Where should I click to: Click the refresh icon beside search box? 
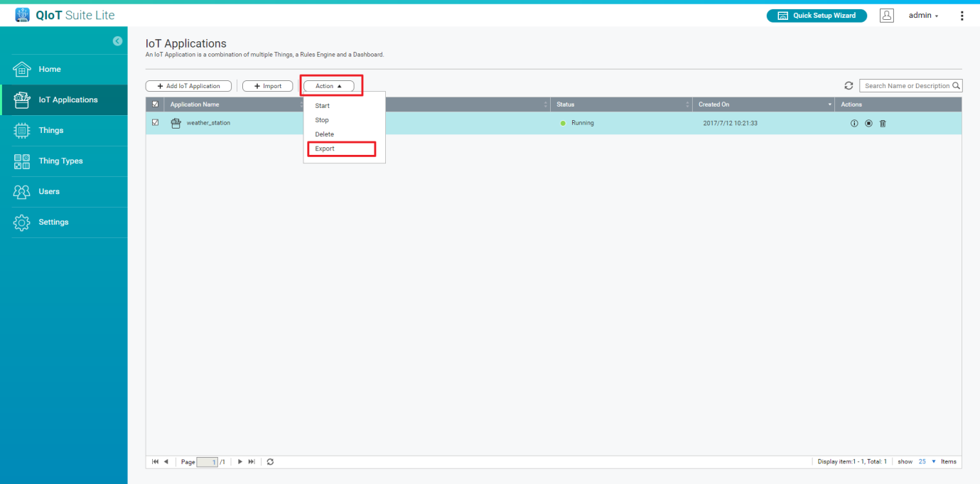tap(849, 86)
